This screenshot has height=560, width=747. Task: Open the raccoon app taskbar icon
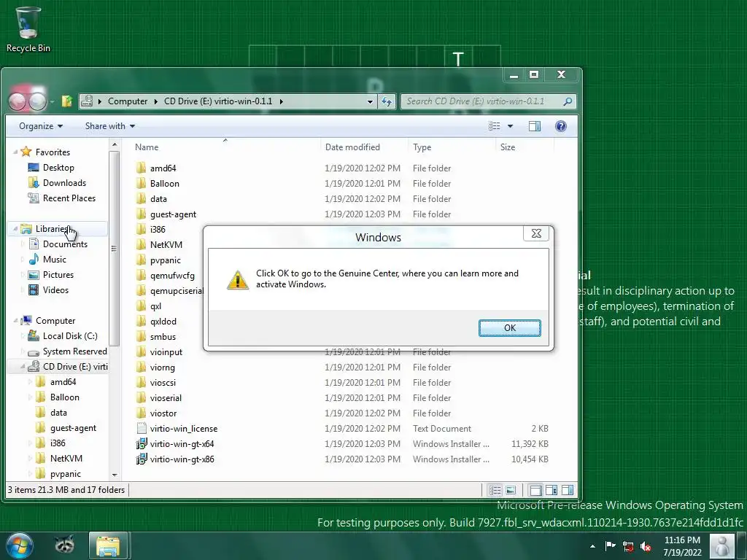[64, 545]
